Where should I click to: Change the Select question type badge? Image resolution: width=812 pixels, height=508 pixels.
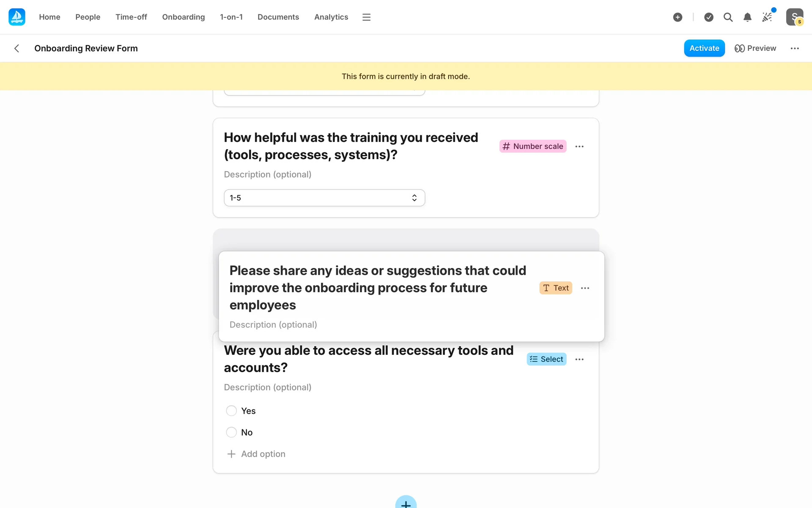pyautogui.click(x=546, y=359)
